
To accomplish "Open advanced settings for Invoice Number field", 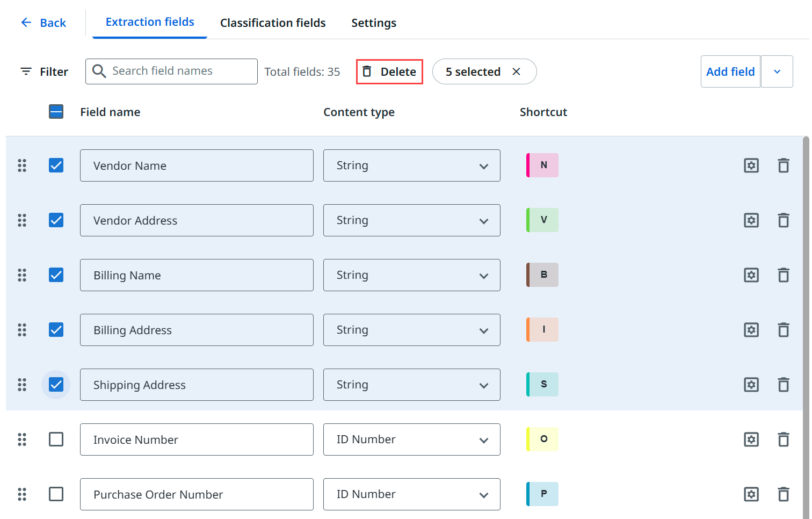I will [751, 439].
